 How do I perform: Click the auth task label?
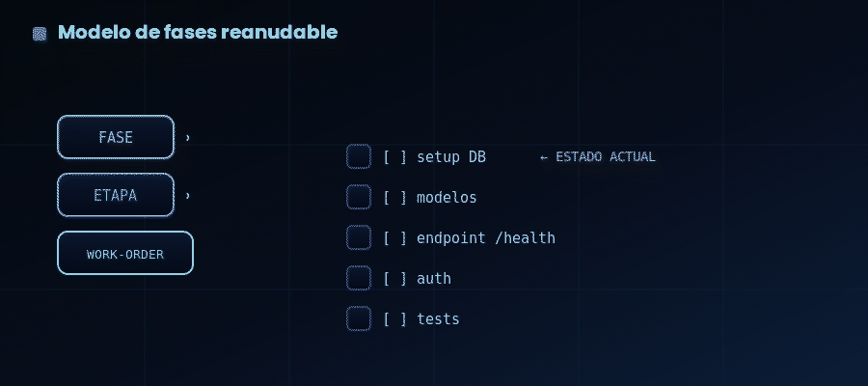[434, 278]
